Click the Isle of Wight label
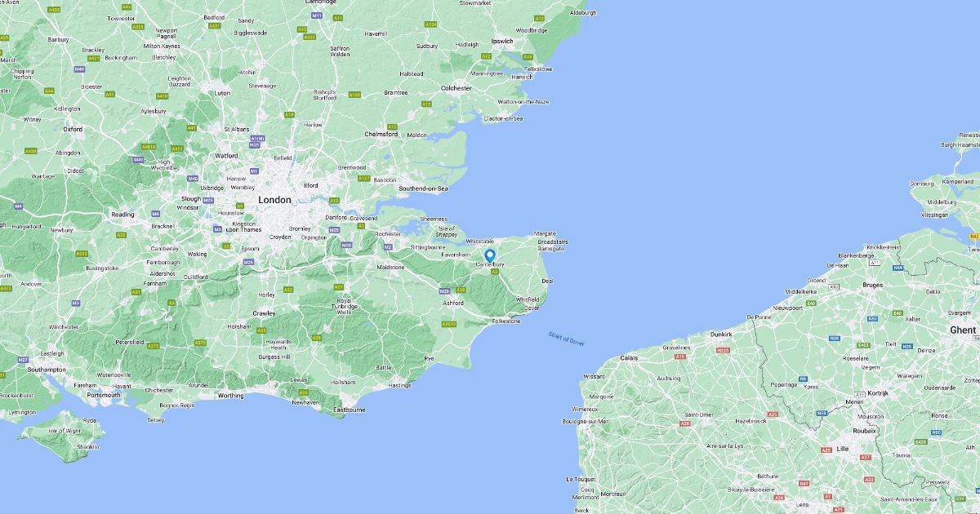980x514 pixels. click(x=65, y=430)
